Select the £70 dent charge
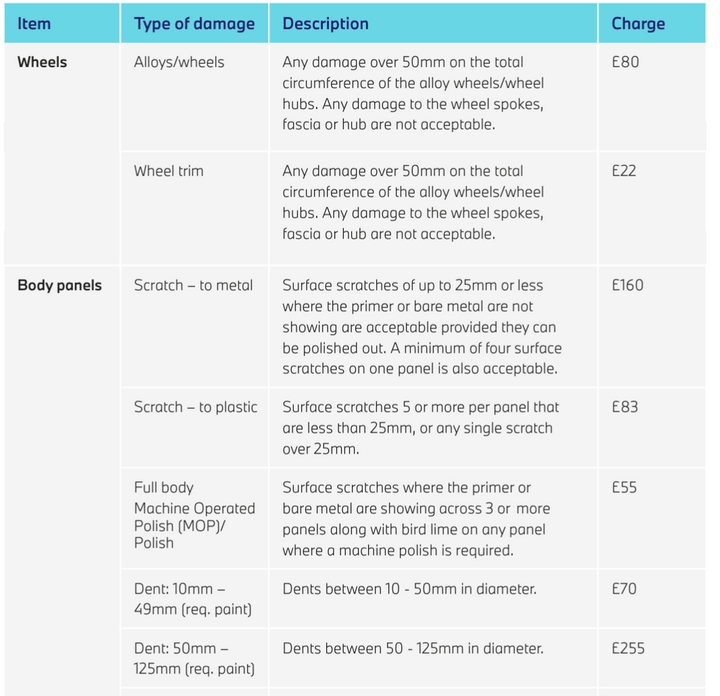This screenshot has width=720, height=696. [624, 589]
